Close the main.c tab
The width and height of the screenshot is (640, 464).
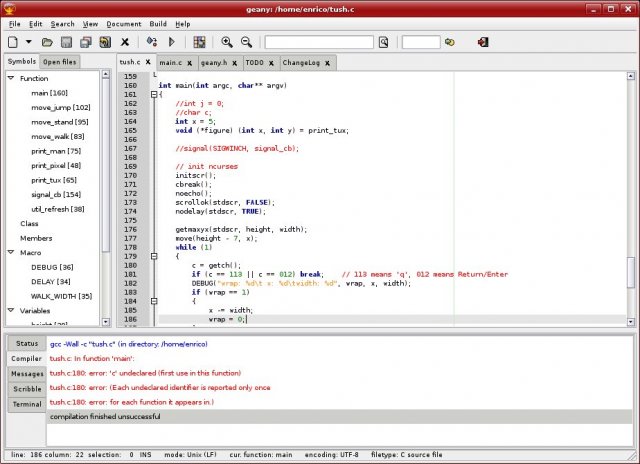click(190, 63)
